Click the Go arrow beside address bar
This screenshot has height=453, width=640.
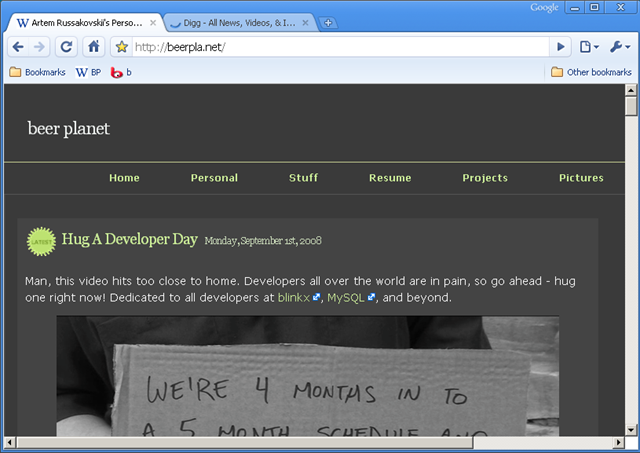561,47
